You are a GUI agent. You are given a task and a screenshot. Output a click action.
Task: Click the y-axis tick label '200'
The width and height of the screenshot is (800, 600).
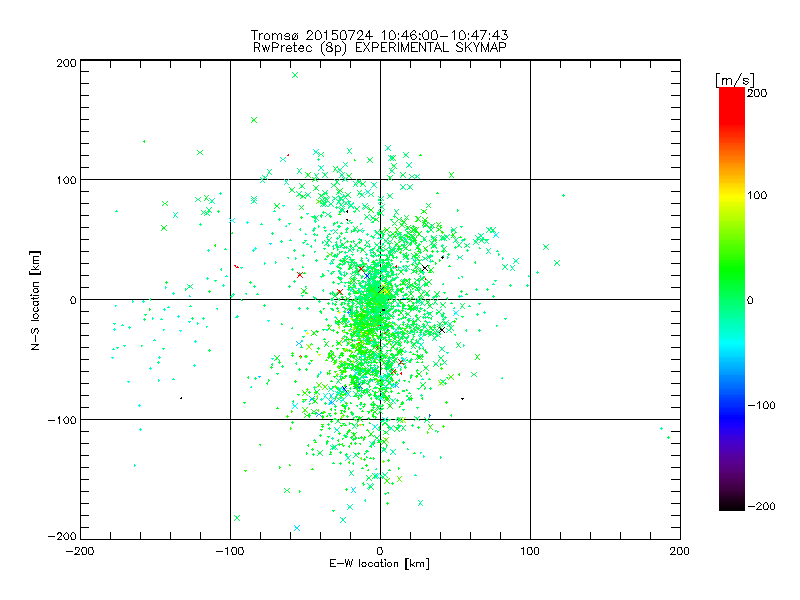coord(66,63)
